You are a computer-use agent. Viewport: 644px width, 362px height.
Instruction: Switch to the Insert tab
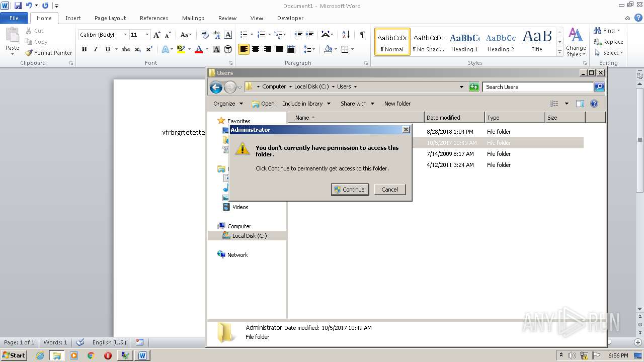[73, 18]
